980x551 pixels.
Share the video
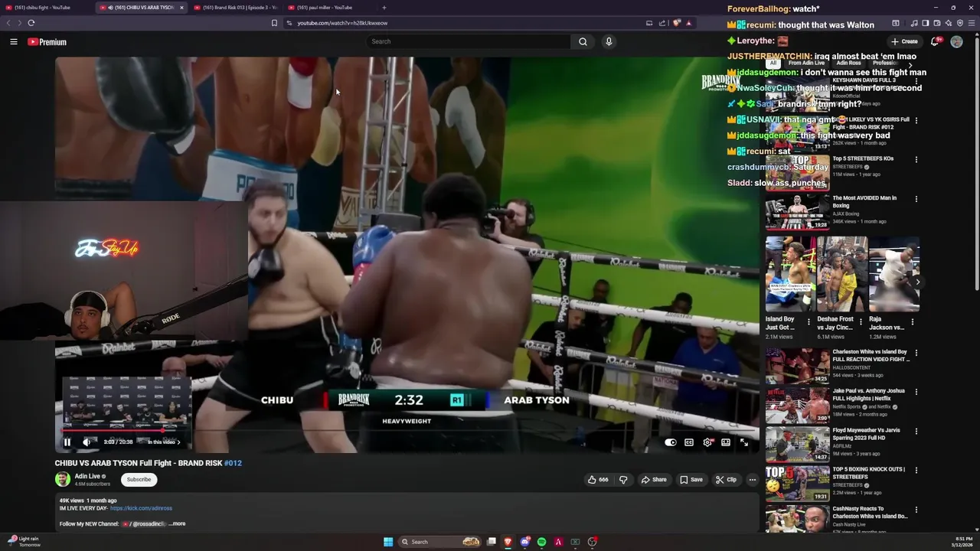point(654,480)
